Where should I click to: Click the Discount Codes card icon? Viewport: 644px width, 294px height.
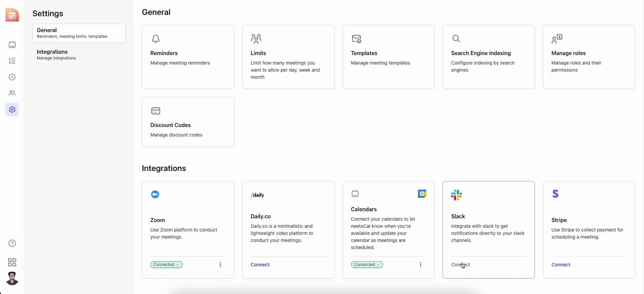[155, 111]
